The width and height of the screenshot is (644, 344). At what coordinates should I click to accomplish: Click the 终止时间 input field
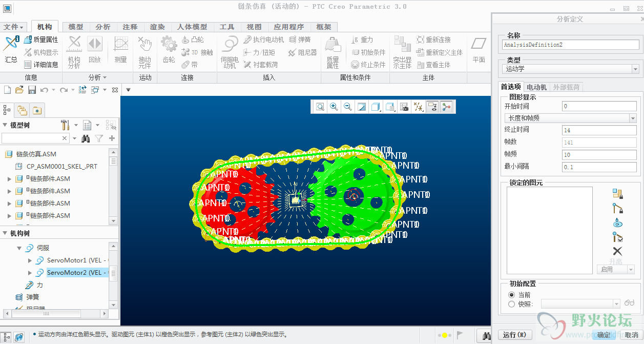(599, 130)
